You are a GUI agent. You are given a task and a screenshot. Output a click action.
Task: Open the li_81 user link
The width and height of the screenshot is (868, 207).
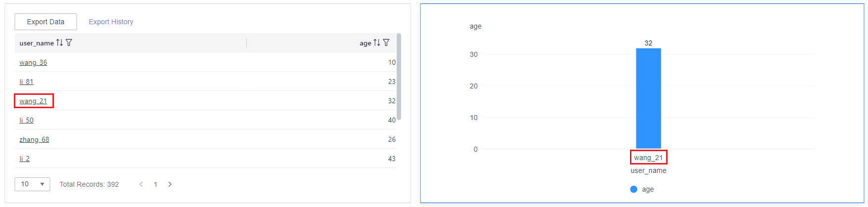pos(26,82)
